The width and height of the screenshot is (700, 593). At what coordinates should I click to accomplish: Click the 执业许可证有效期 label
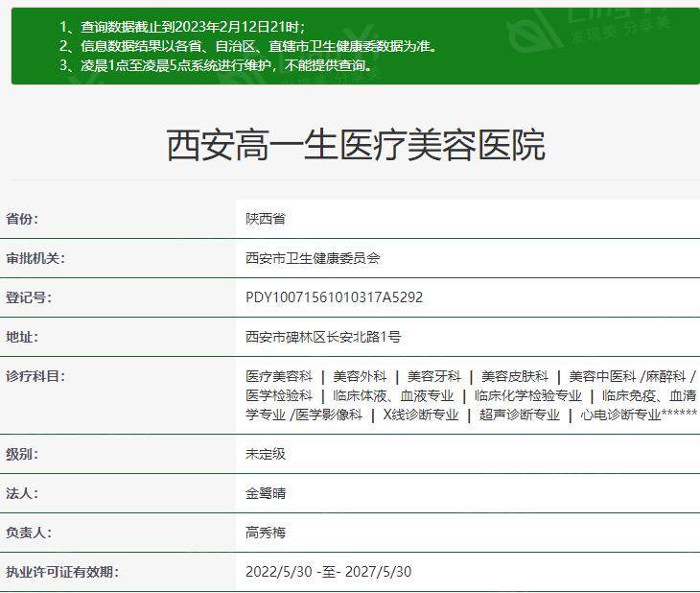[62, 572]
